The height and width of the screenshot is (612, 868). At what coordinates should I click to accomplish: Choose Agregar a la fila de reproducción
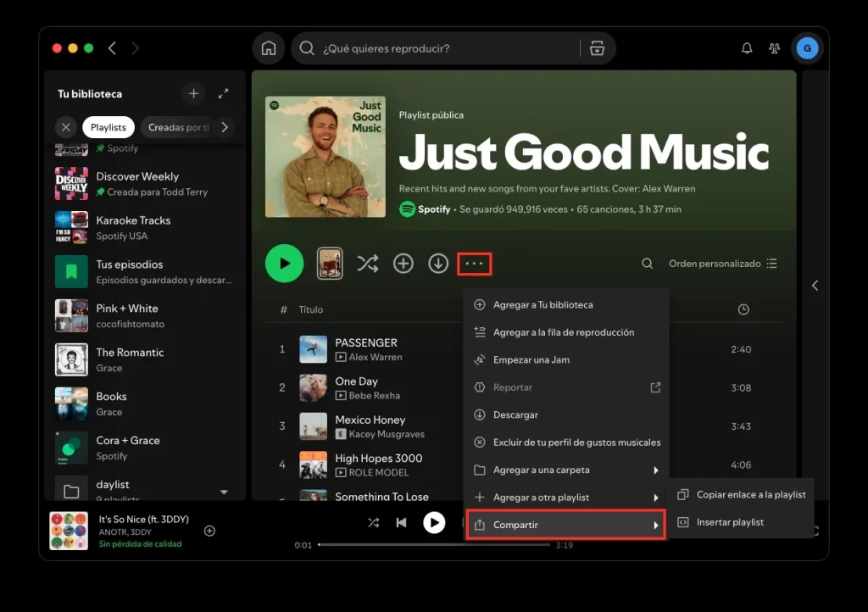(x=565, y=332)
